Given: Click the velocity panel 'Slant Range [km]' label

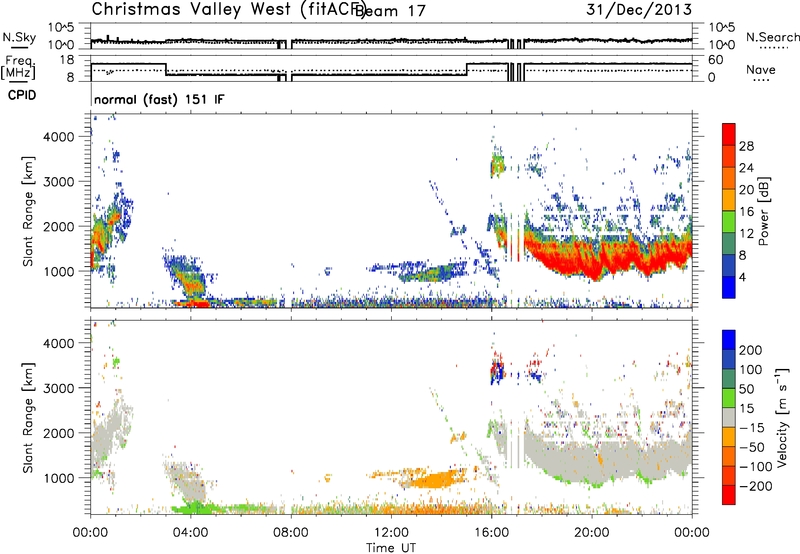Looking at the screenshot, I should [28, 417].
